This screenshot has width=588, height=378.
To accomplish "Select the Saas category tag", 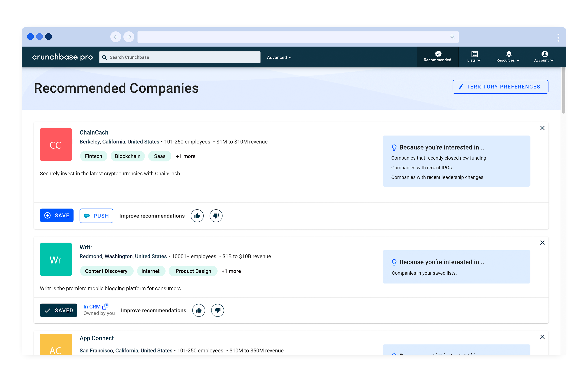I will pos(160,156).
